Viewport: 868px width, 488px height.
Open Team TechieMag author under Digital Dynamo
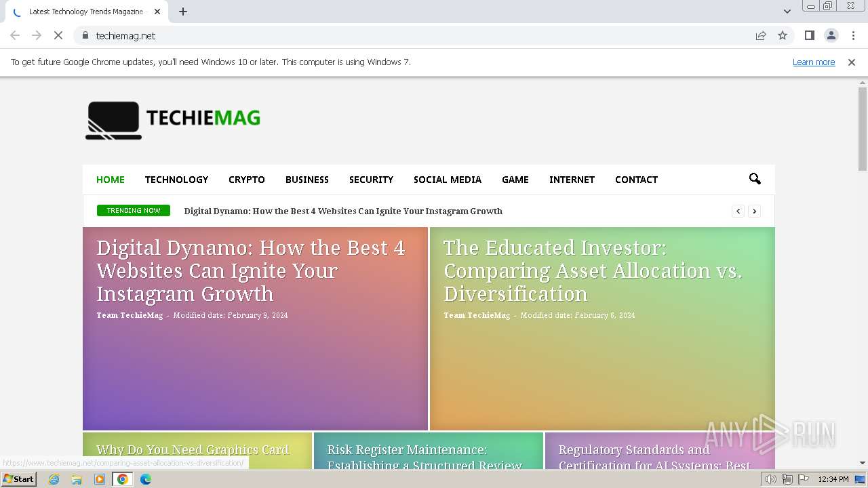point(130,315)
